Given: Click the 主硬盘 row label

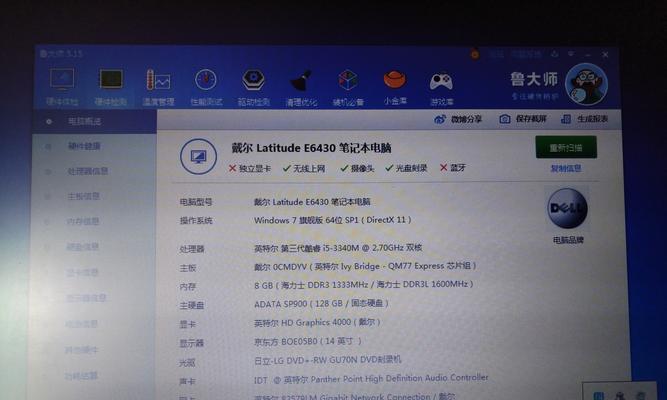Looking at the screenshot, I should [x=192, y=305].
